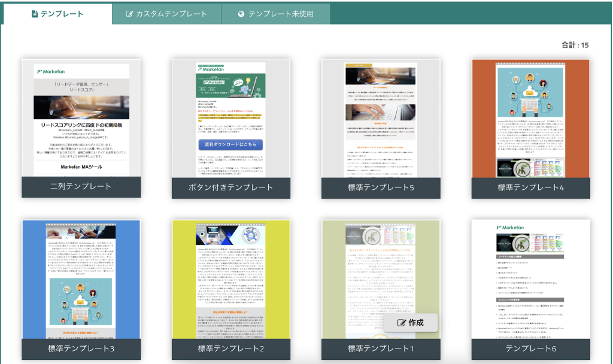613x364 pixels.
Task: Select the 二列テンプレート caption bar
Action: point(81,187)
